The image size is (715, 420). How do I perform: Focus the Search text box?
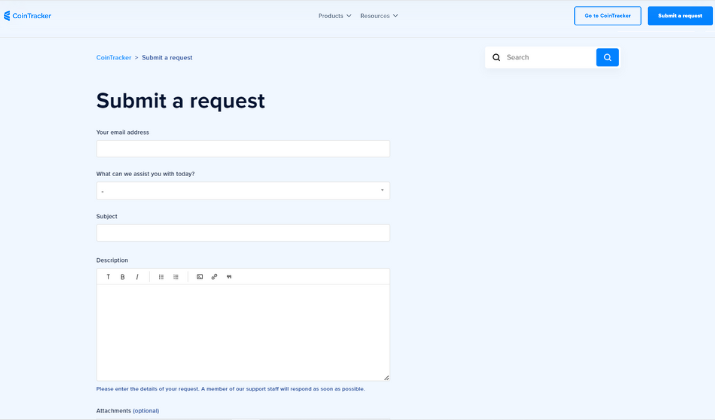coord(549,57)
